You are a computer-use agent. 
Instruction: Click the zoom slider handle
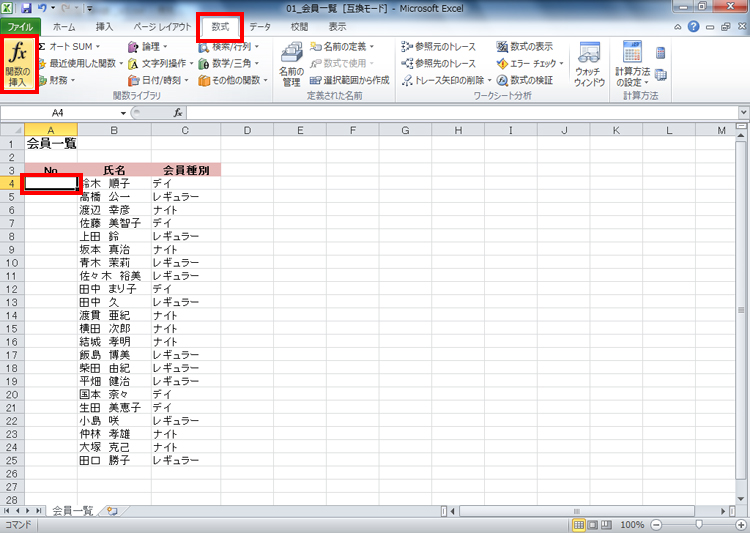(x=699, y=525)
